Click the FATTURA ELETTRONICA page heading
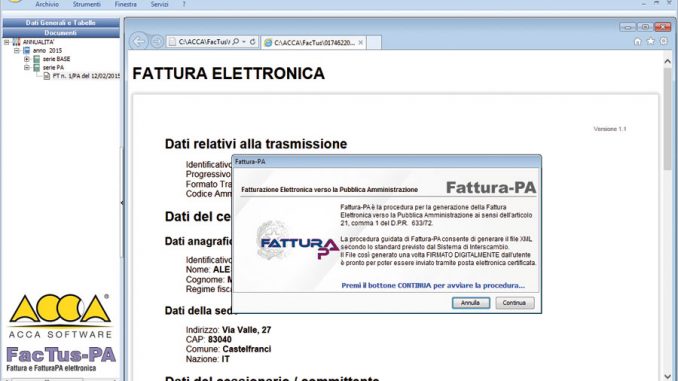Viewport: 678px width, 381px height. 228,74
